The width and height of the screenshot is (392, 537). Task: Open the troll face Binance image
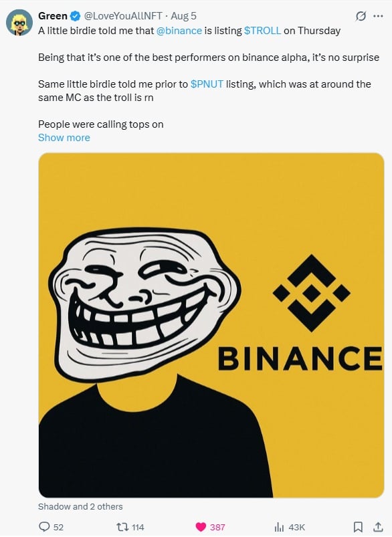211,325
